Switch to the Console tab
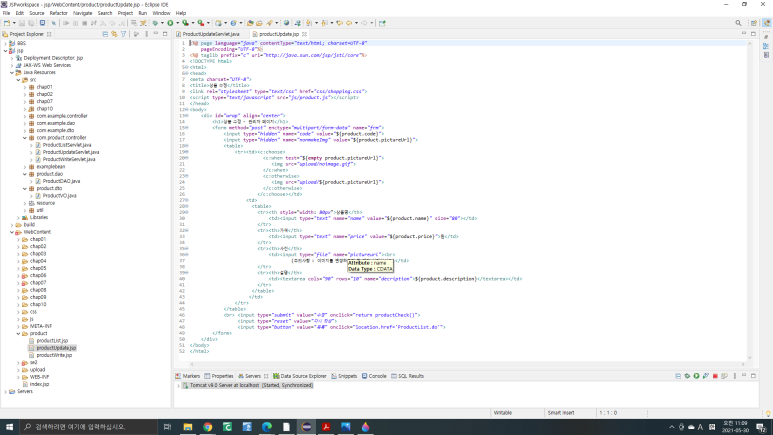 [374, 376]
